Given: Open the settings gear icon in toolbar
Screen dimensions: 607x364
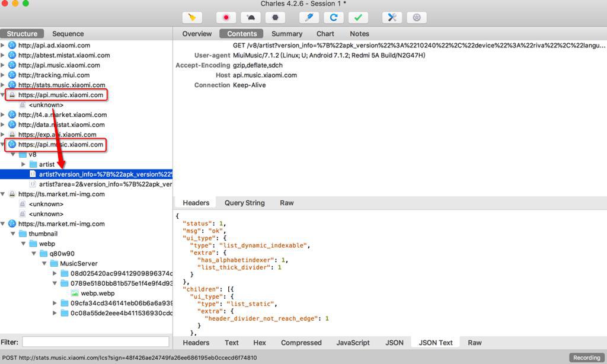Looking at the screenshot, I should tap(417, 17).
